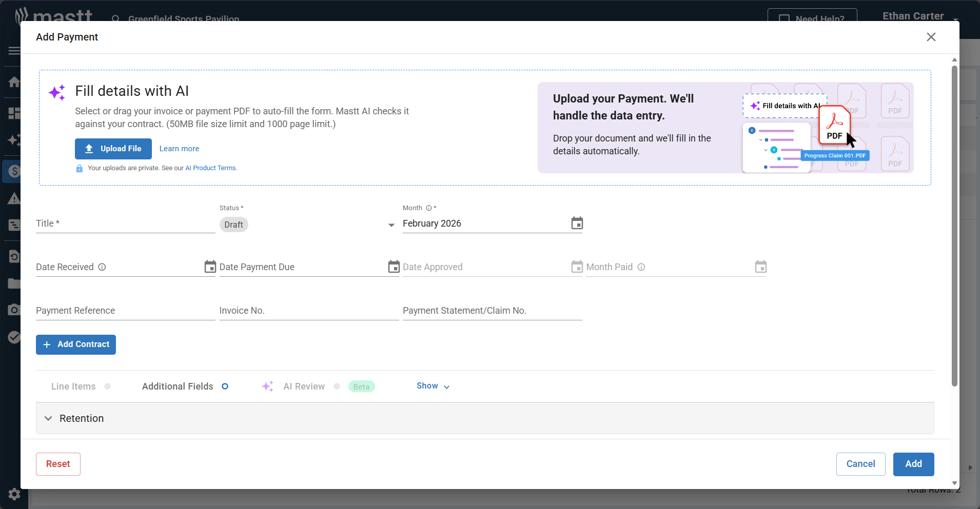Viewport: 980px width, 509px height.
Task: Open the hamburger menu at top left
Action: [x=14, y=51]
